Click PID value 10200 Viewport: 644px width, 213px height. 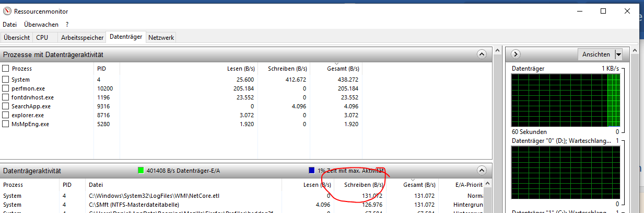click(x=105, y=88)
